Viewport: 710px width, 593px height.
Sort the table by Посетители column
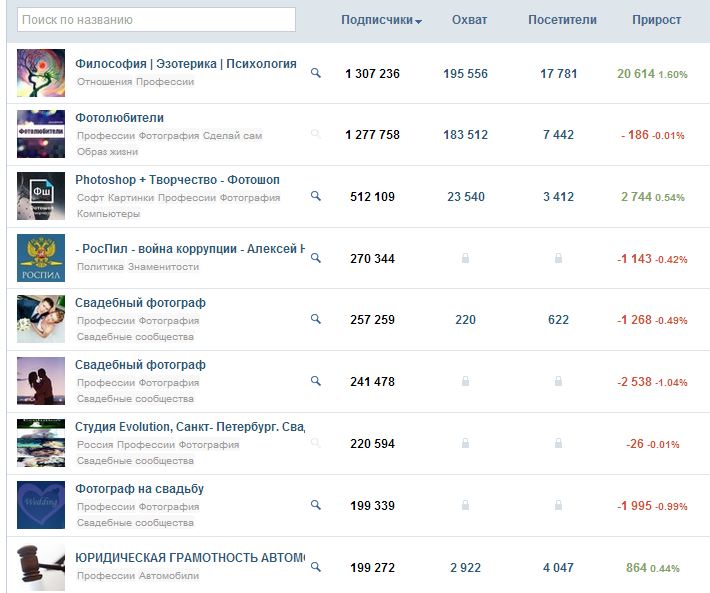point(562,20)
